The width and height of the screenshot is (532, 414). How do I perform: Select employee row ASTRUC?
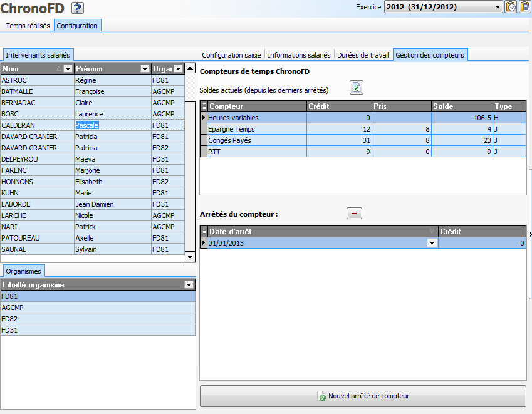coord(93,80)
